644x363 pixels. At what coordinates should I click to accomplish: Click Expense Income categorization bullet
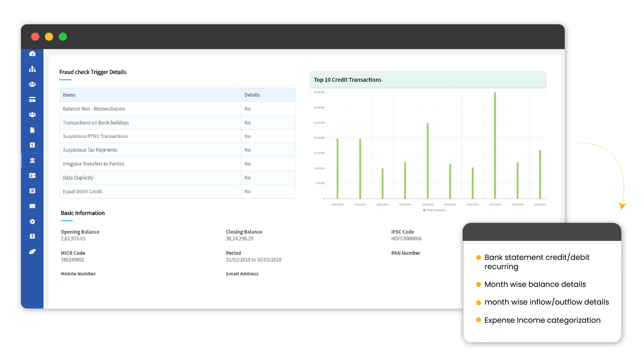[x=543, y=320]
